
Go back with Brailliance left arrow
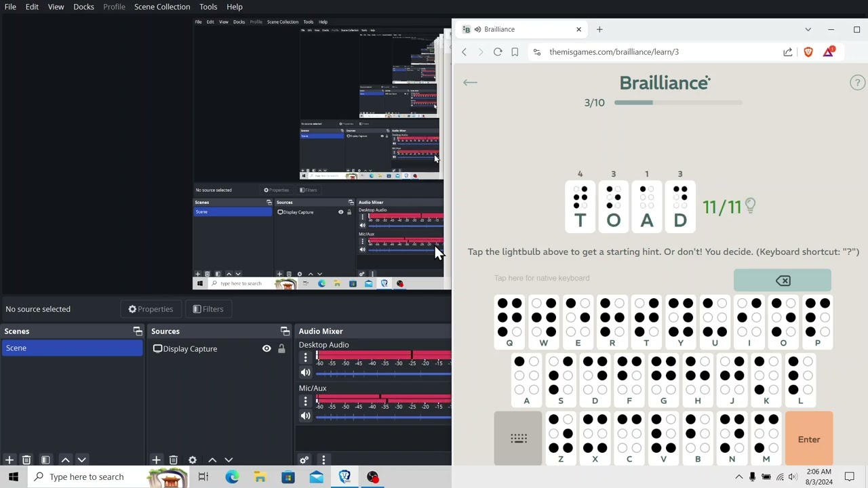[470, 83]
